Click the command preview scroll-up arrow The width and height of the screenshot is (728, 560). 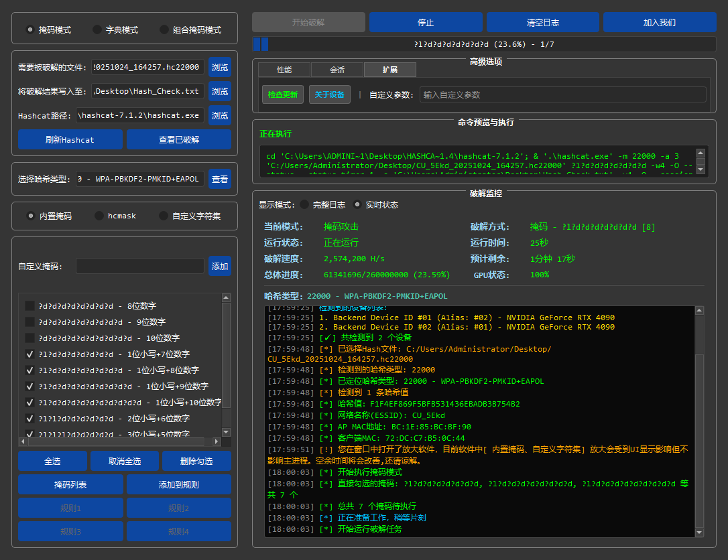(701, 153)
